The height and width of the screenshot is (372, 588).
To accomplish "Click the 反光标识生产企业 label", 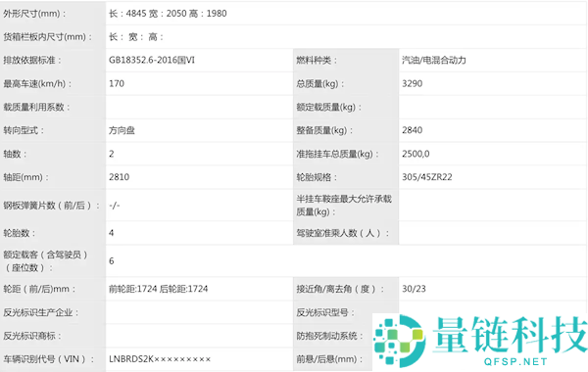I will 41,312.
